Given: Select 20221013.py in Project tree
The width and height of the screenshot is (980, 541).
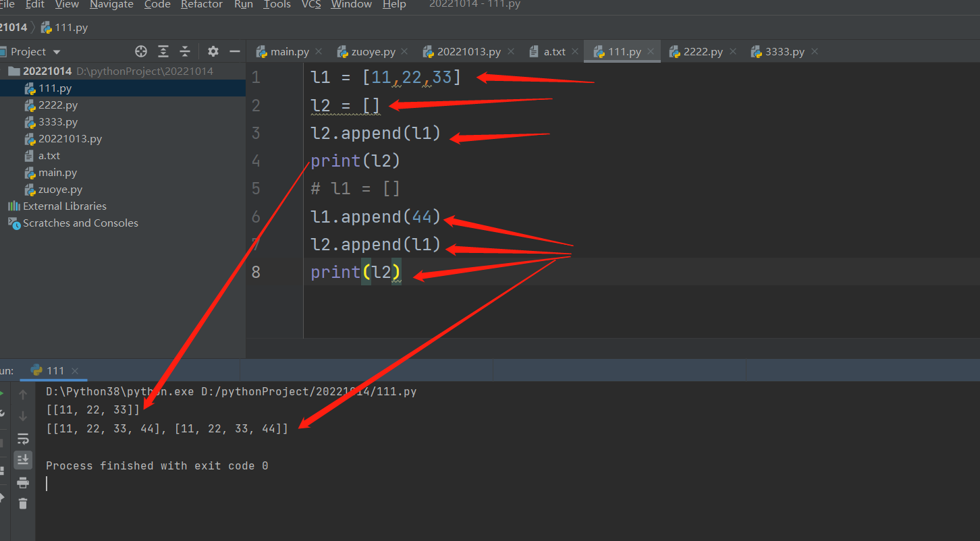Looking at the screenshot, I should click(x=123, y=139).
